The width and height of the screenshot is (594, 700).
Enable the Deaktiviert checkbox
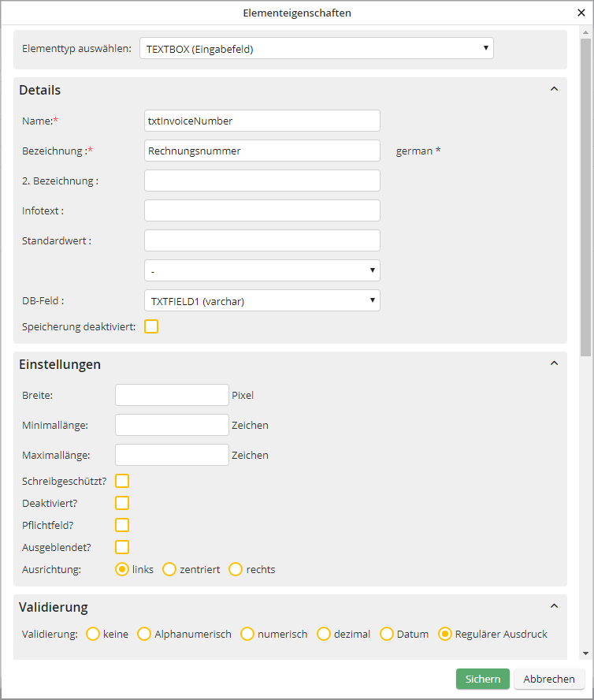point(122,503)
